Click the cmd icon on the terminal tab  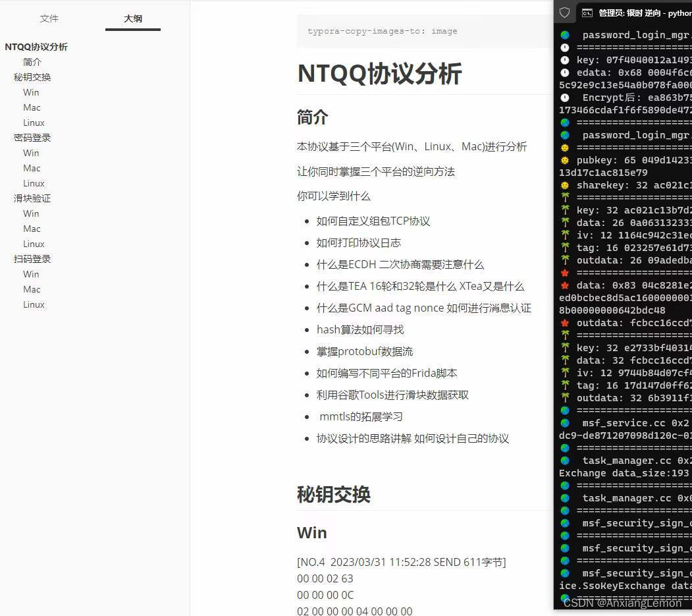click(587, 13)
